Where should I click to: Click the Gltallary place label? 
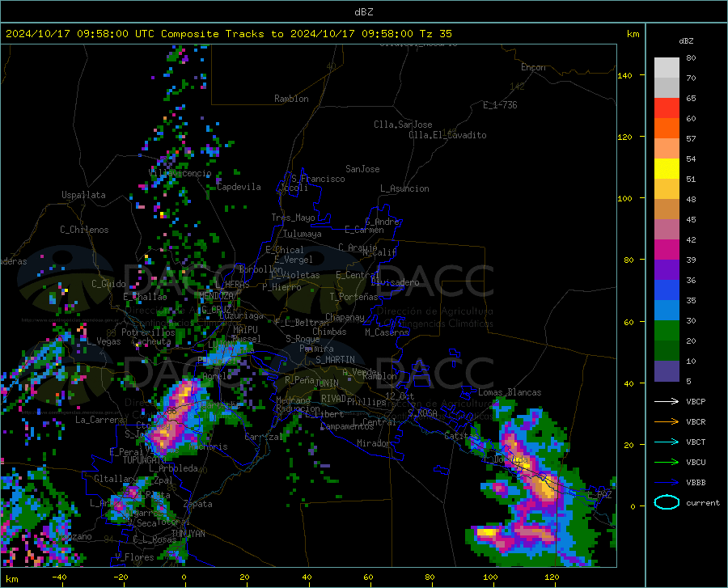pyautogui.click(x=116, y=479)
